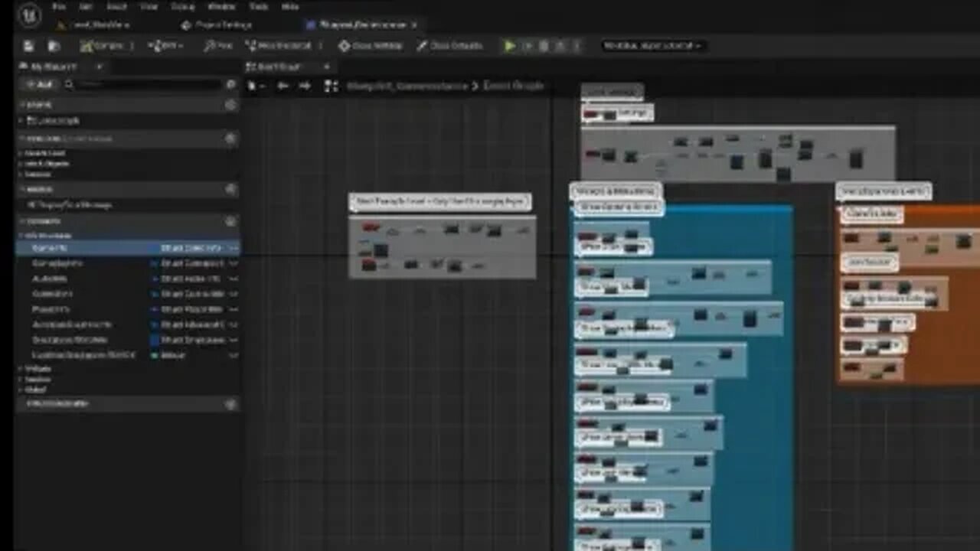Switch to the Project Settings tab
Viewport: 980px width, 551px height.
point(217,24)
